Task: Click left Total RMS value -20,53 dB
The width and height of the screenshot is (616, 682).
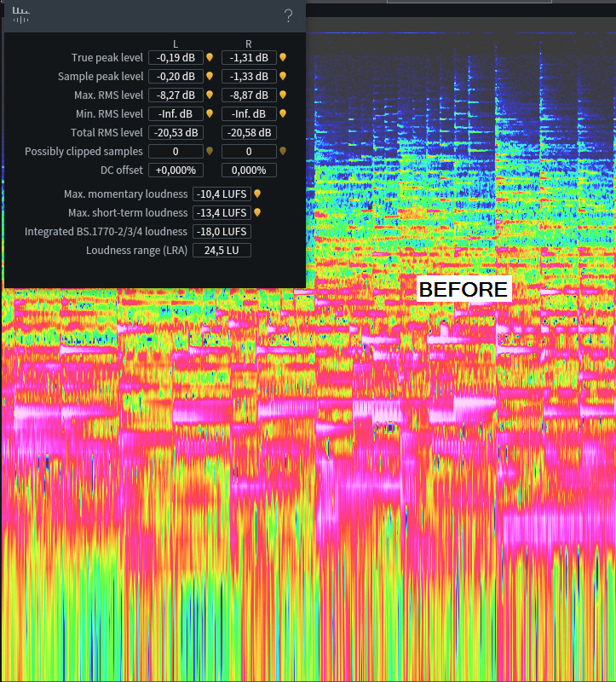Action: coord(176,132)
